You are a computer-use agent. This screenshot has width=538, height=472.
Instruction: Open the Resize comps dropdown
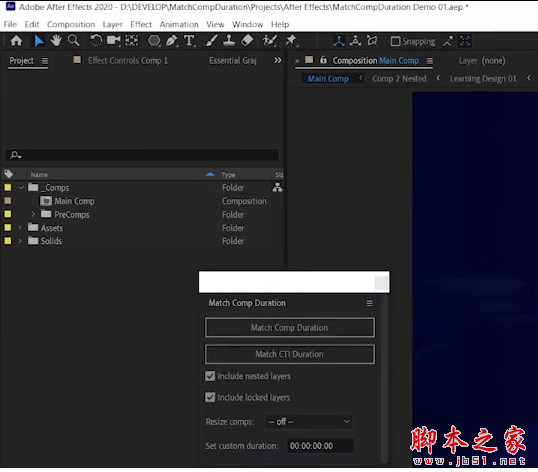308,421
